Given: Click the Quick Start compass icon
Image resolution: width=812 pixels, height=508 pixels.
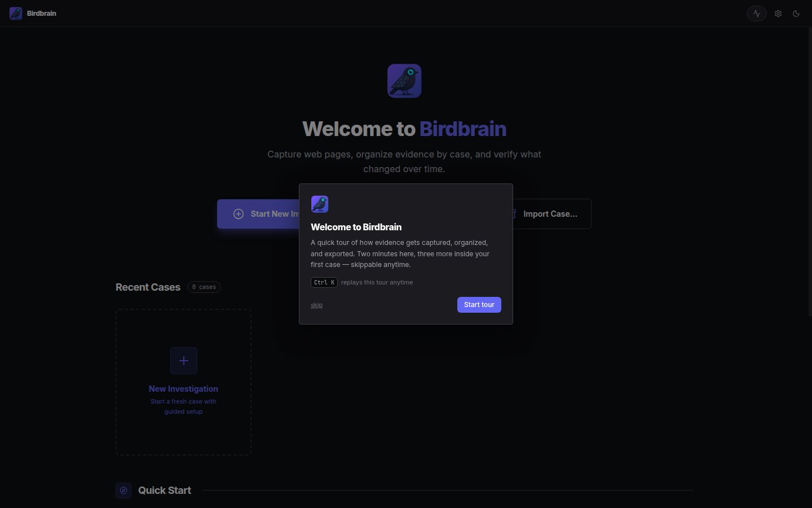Looking at the screenshot, I should click(123, 491).
